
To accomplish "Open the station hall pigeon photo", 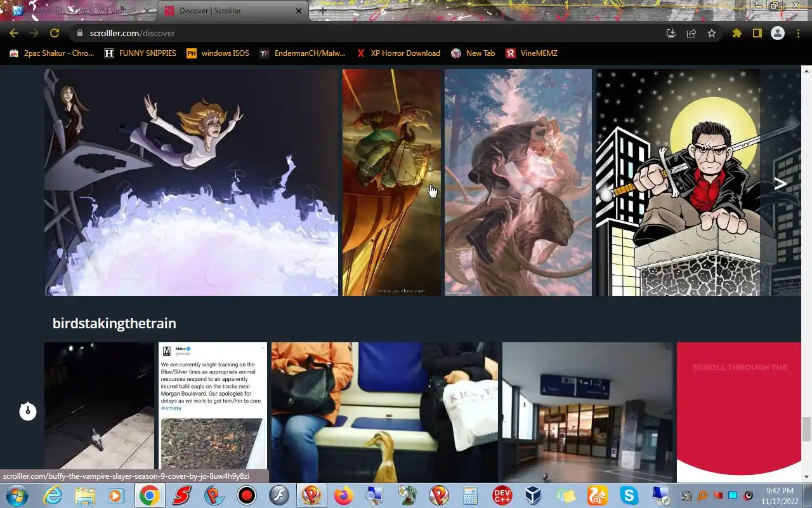I will (x=587, y=413).
